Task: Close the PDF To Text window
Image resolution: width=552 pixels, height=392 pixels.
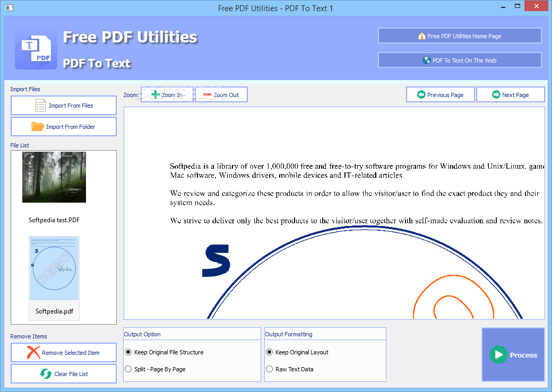Action: point(537,6)
